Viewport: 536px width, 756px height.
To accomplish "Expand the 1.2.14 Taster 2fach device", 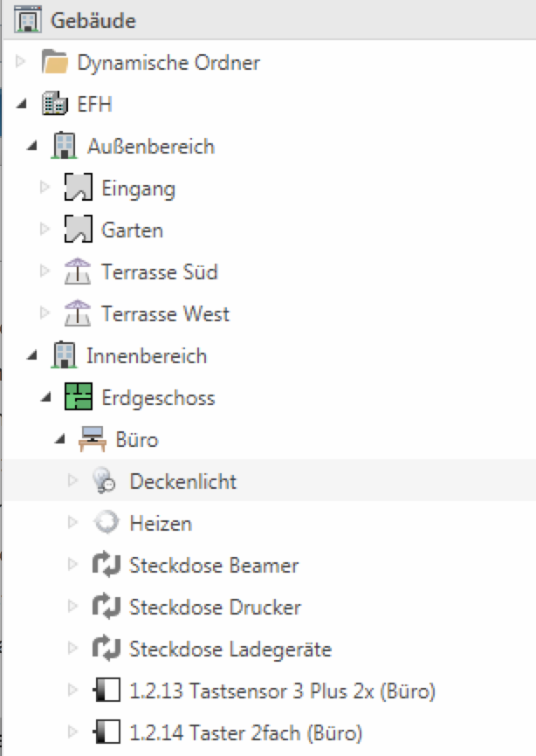I will pos(73,733).
